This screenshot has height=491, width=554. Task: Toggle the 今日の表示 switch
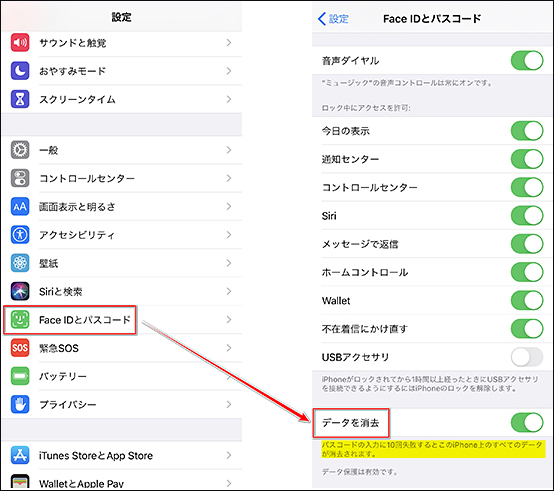[x=527, y=131]
